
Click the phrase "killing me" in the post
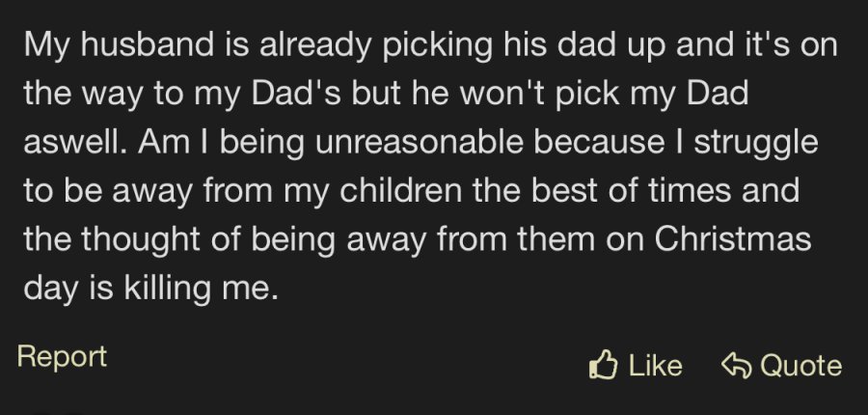tap(201, 289)
